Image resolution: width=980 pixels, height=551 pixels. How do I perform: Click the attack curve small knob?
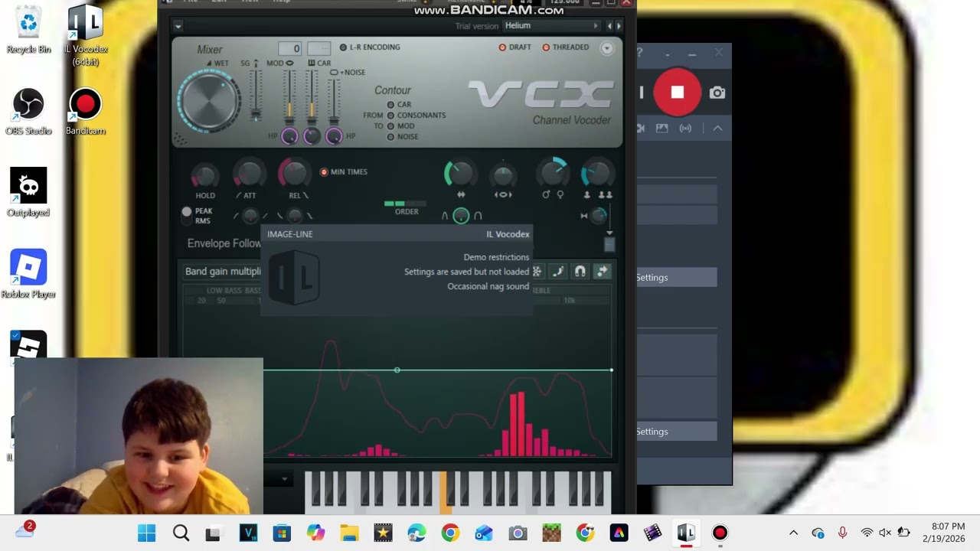(250, 217)
